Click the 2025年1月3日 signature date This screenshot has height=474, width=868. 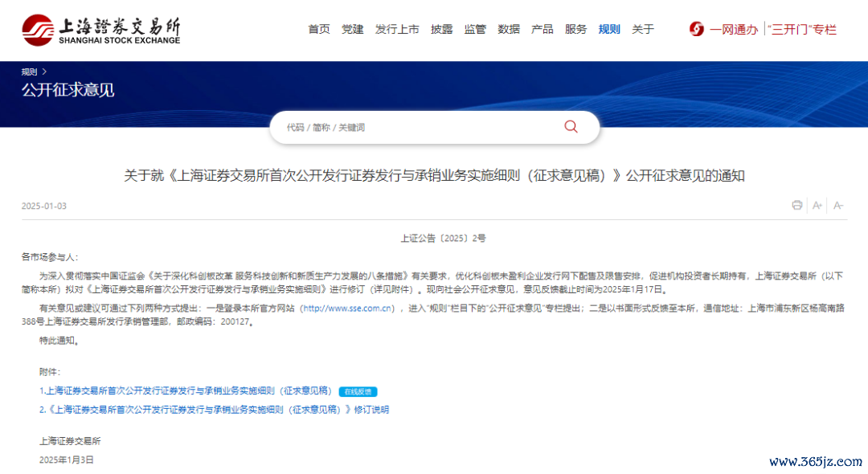pyautogui.click(x=67, y=460)
